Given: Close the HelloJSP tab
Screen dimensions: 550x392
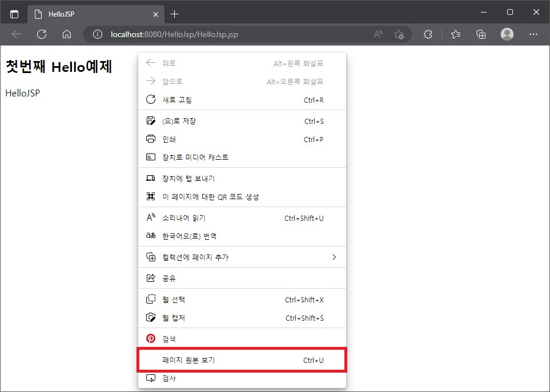Looking at the screenshot, I should [x=156, y=14].
